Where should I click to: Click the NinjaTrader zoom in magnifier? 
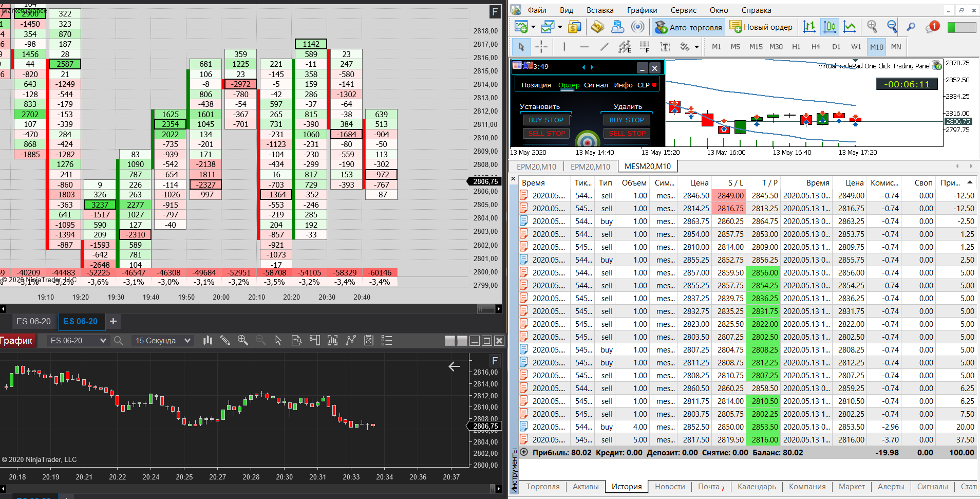[242, 340]
